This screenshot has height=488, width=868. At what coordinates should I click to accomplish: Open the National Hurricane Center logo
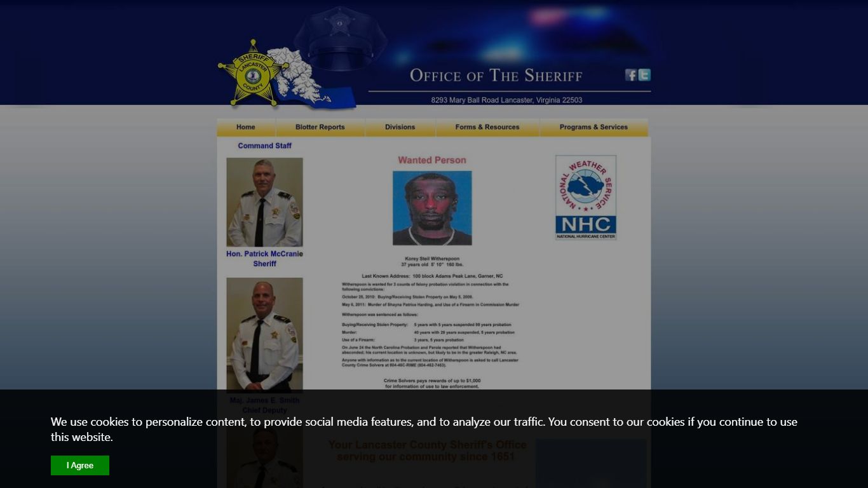[586, 198]
